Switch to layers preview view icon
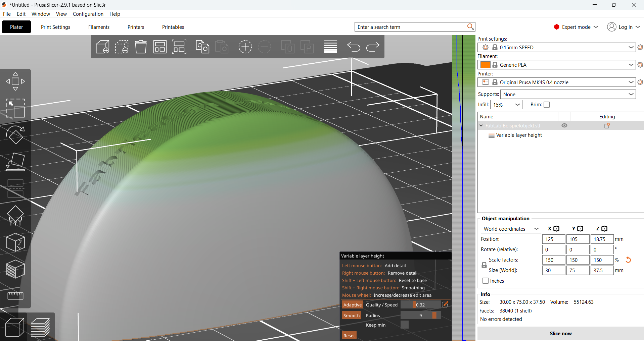Viewport: 644px width, 341px height. 40,327
